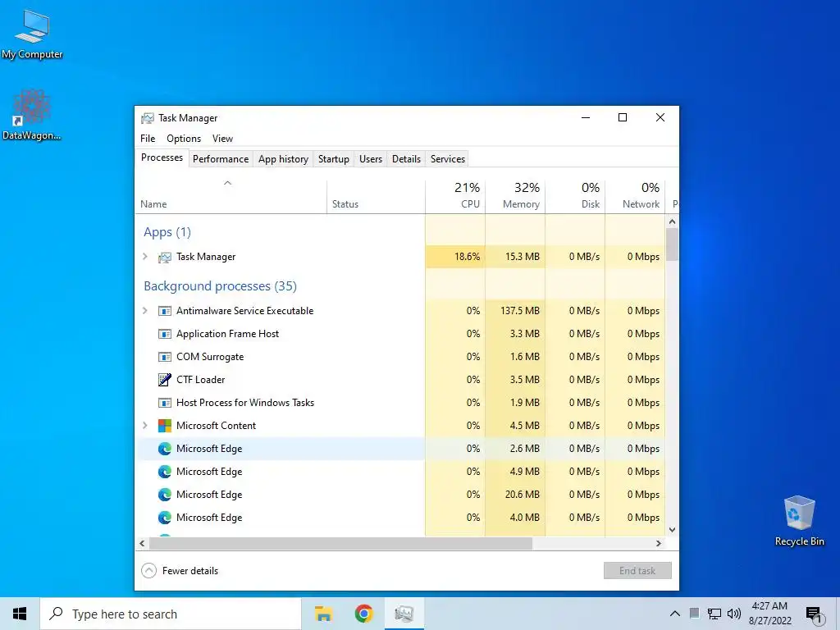This screenshot has width=840, height=630.
Task: Show hidden system tray icons
Action: pyautogui.click(x=675, y=614)
